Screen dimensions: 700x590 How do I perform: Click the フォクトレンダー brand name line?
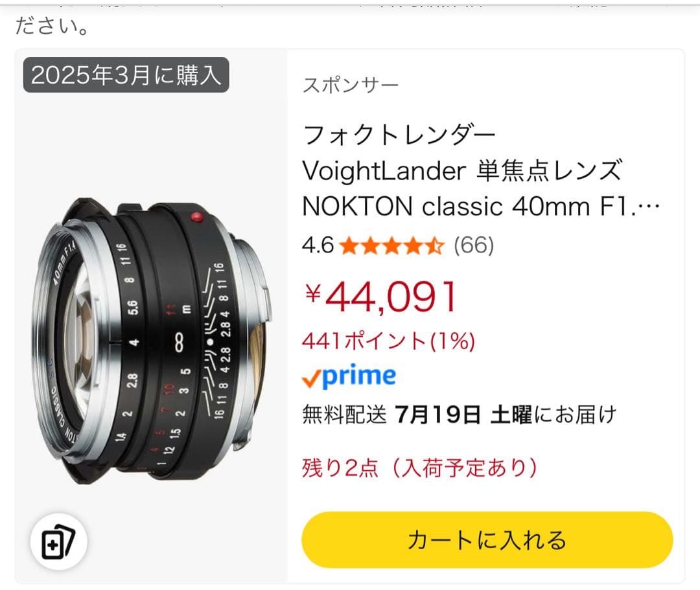pyautogui.click(x=399, y=135)
